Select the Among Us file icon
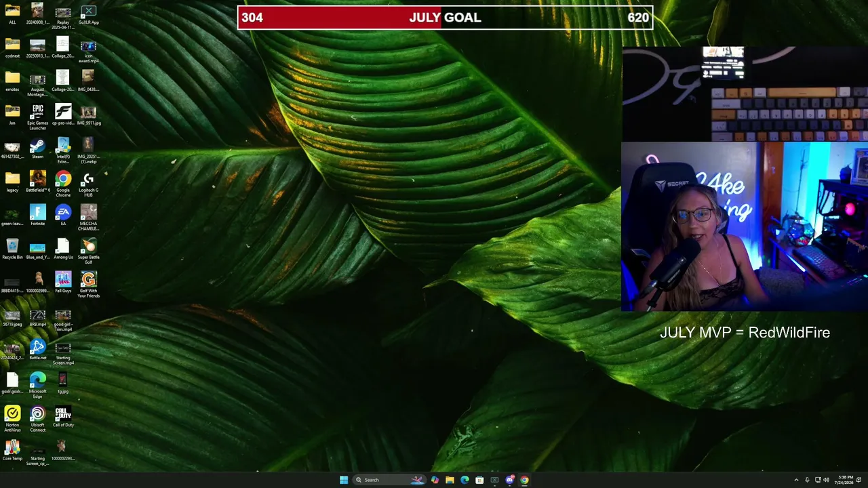This screenshot has width=868, height=488. (63, 249)
